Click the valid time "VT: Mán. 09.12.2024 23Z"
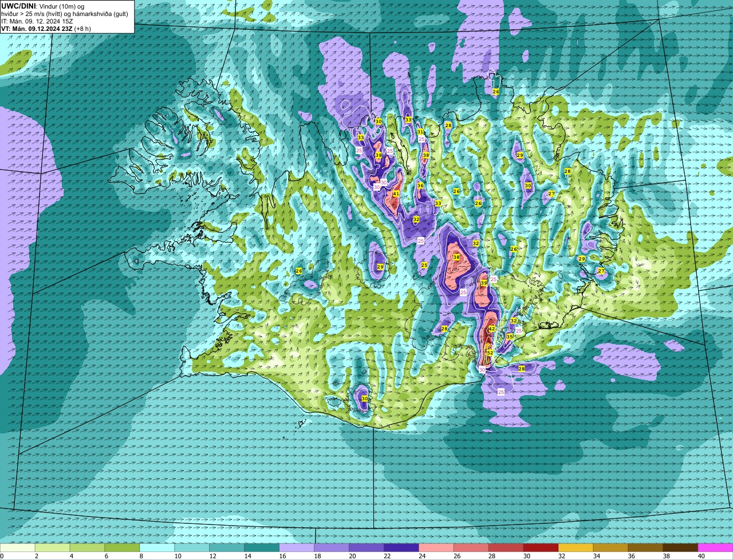 tap(37, 28)
